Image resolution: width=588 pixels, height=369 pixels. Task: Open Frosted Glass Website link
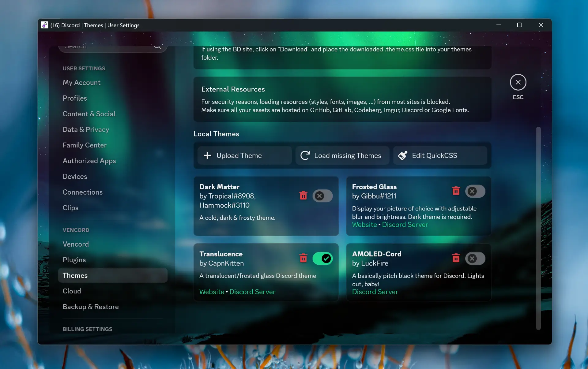tap(364, 225)
